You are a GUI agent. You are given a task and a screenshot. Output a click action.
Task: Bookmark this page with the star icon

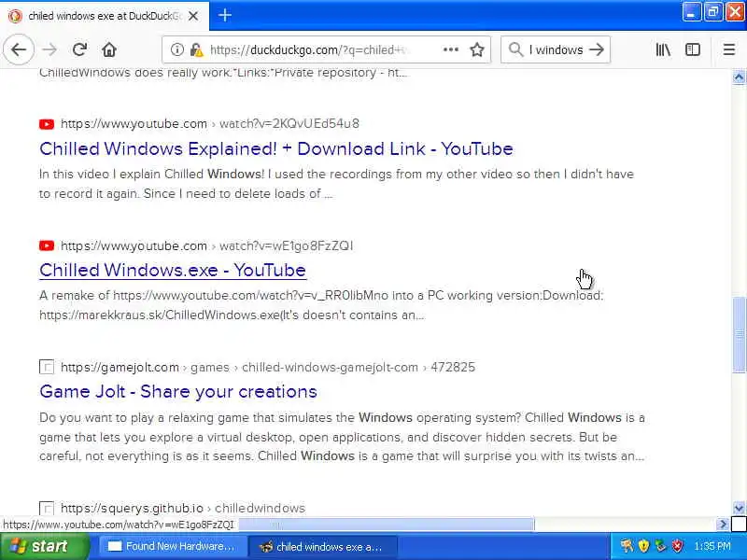(477, 49)
